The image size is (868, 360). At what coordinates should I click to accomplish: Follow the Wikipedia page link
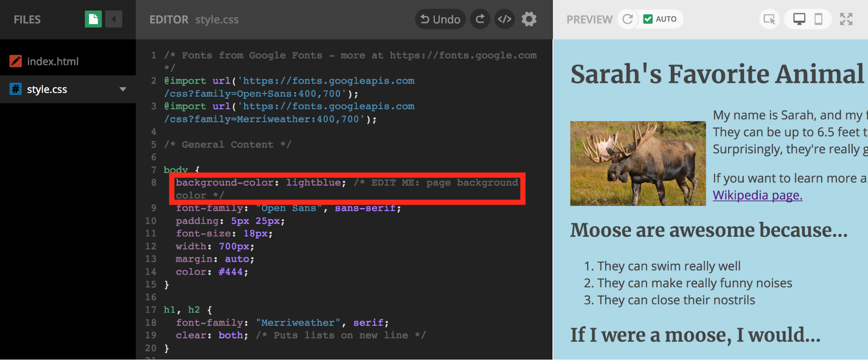pyautogui.click(x=757, y=195)
